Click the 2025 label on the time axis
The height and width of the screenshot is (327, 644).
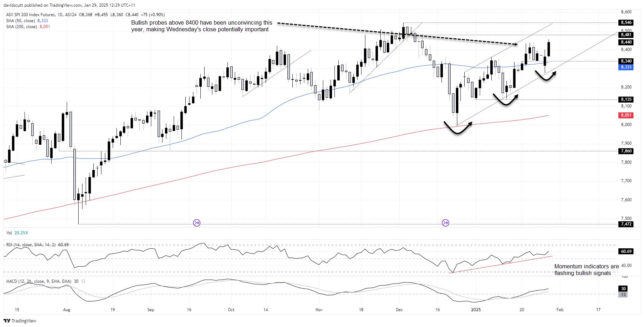point(476,310)
